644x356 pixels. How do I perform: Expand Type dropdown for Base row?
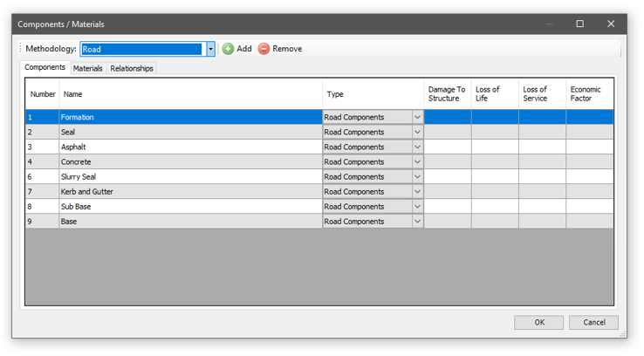[x=417, y=222]
